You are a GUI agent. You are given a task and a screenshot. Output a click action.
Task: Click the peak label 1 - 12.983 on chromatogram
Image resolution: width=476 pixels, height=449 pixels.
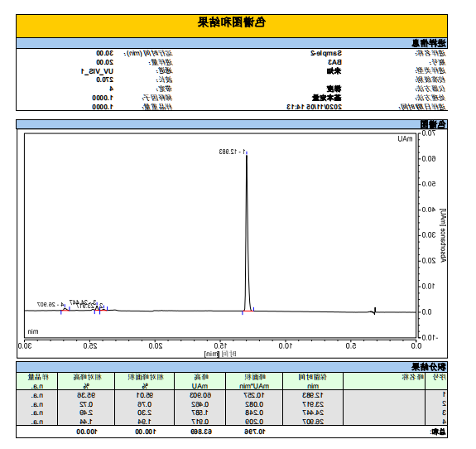point(232,152)
